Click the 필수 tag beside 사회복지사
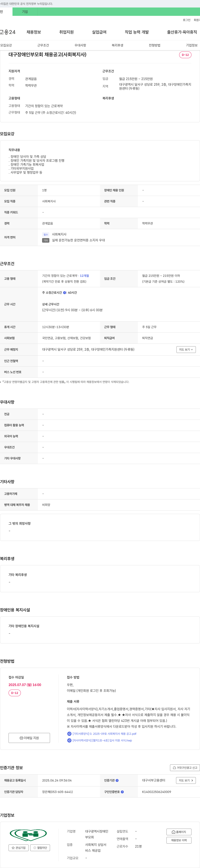 [x=46, y=235]
